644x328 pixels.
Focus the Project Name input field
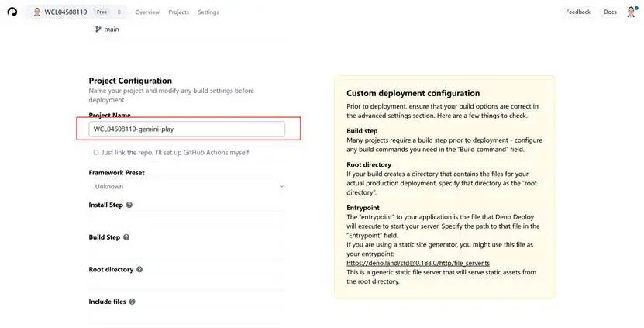click(187, 129)
